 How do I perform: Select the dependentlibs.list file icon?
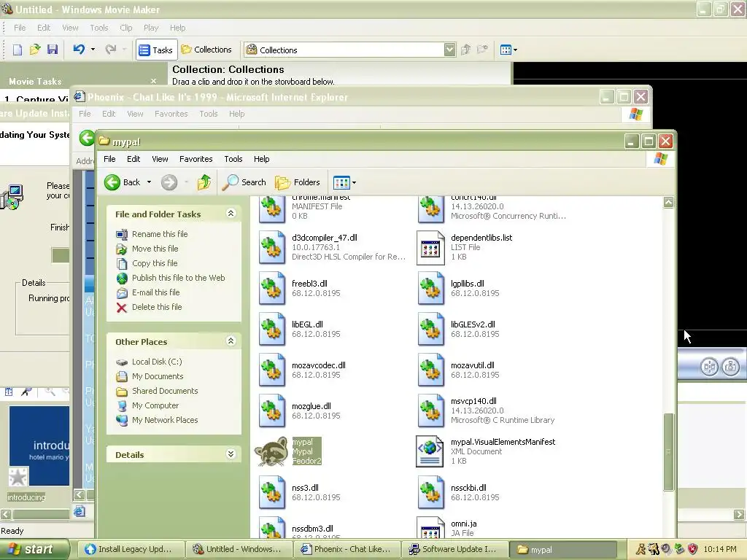click(430, 247)
